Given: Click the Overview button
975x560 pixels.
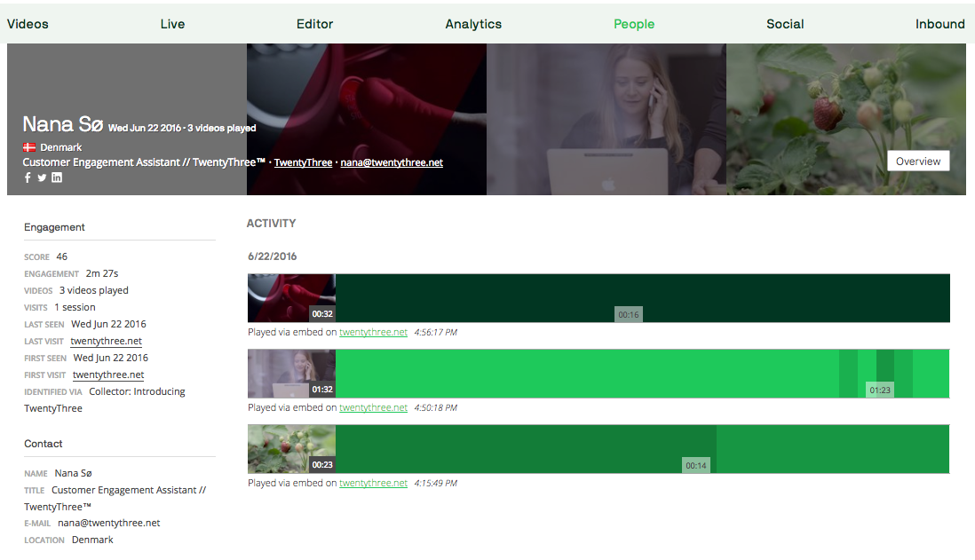Looking at the screenshot, I should click(x=918, y=161).
